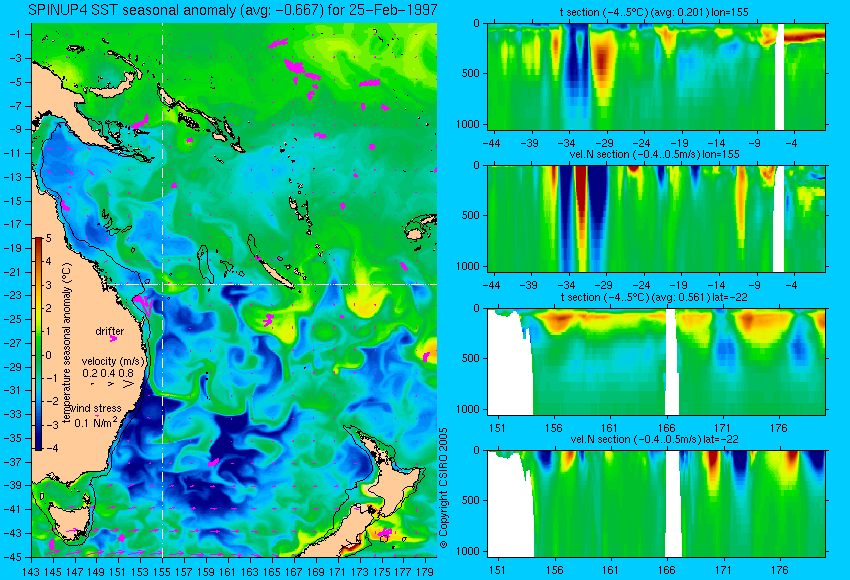850x580 pixels.
Task: Click latitude -29 tick in top section
Action: click(x=604, y=143)
